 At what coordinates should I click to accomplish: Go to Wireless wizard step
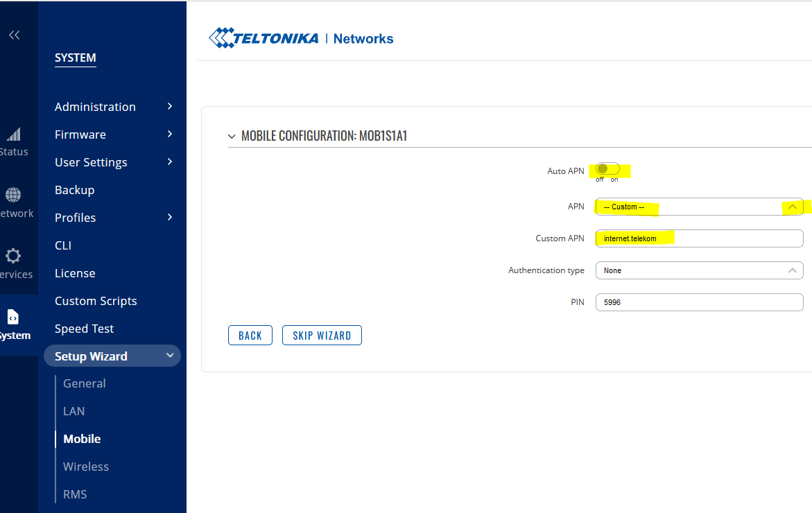point(86,467)
